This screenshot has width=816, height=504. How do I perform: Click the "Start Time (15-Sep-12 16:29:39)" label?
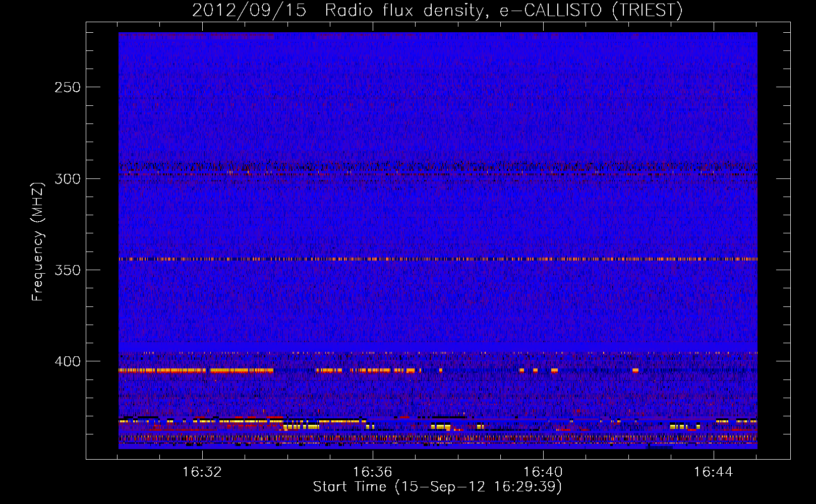[437, 487]
